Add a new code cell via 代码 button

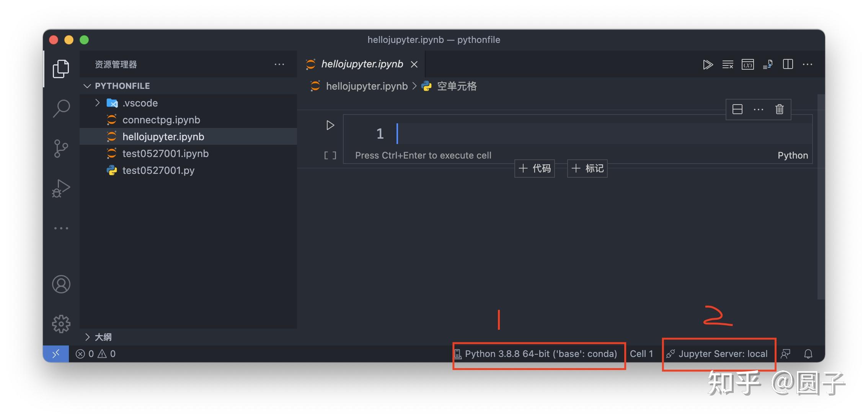tap(534, 168)
